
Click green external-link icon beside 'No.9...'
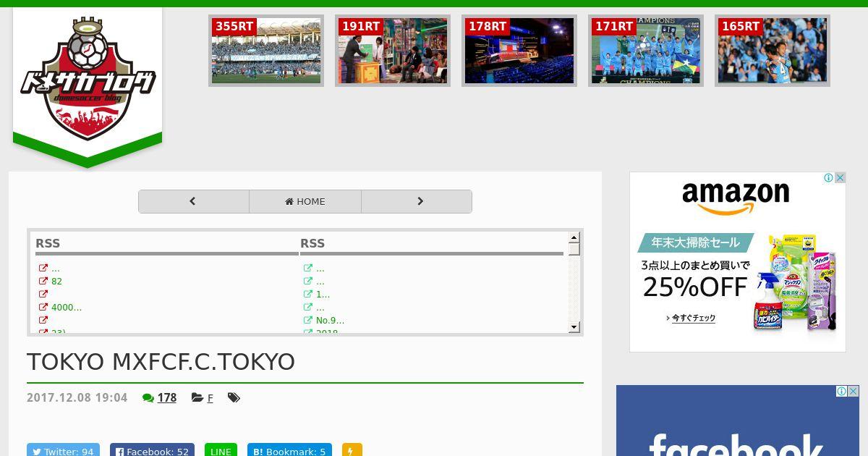(308, 320)
